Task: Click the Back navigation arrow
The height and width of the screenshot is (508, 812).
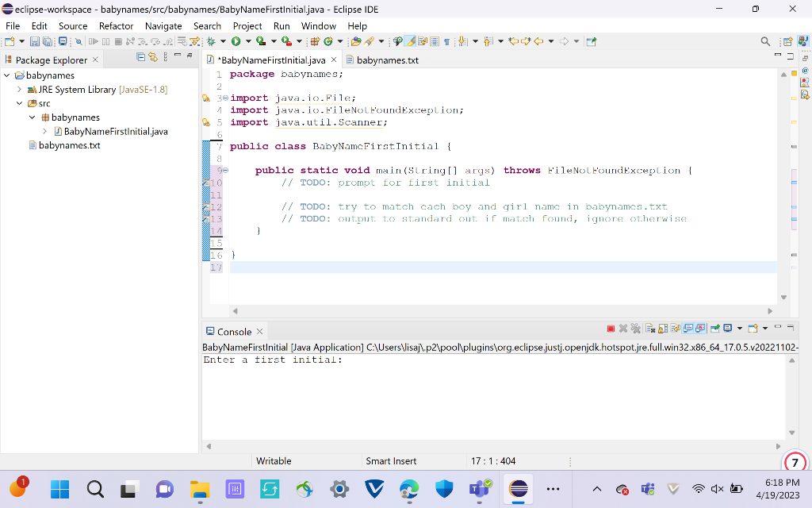Action: point(538,41)
